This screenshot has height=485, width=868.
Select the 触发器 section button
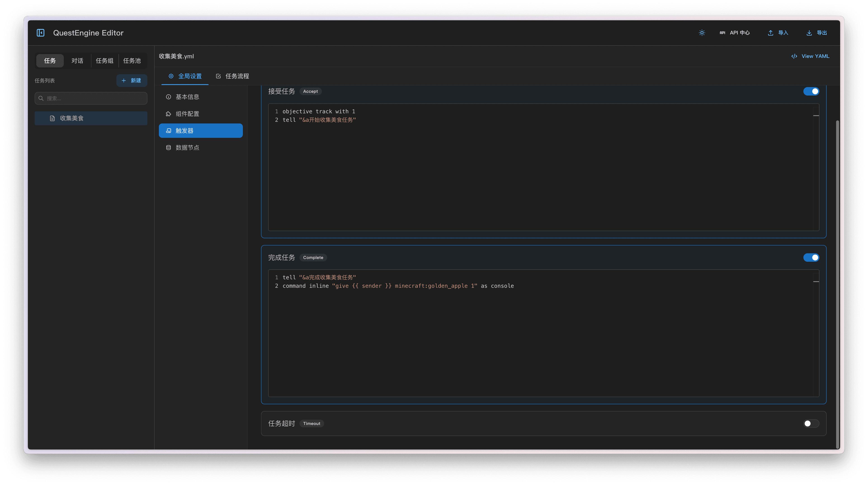200,131
